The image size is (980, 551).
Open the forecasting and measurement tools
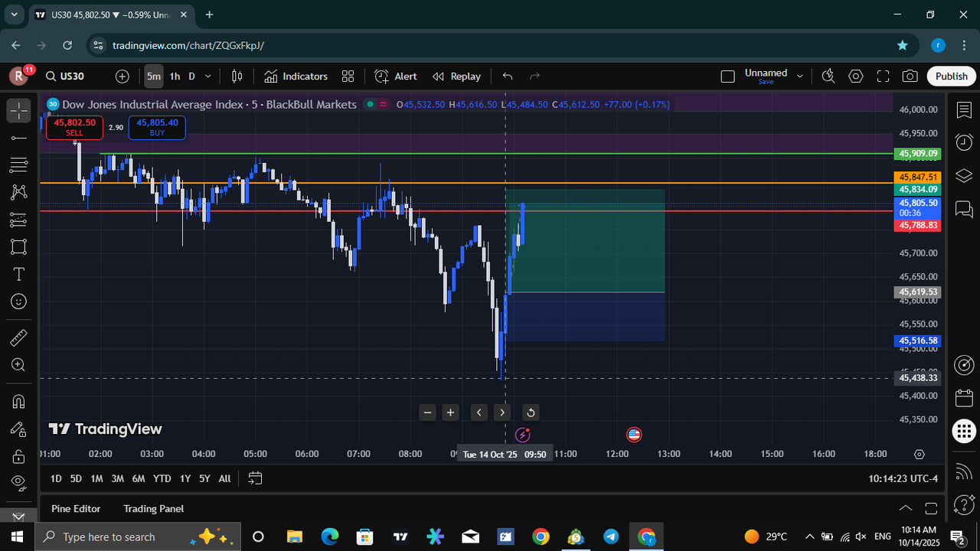pyautogui.click(x=19, y=220)
